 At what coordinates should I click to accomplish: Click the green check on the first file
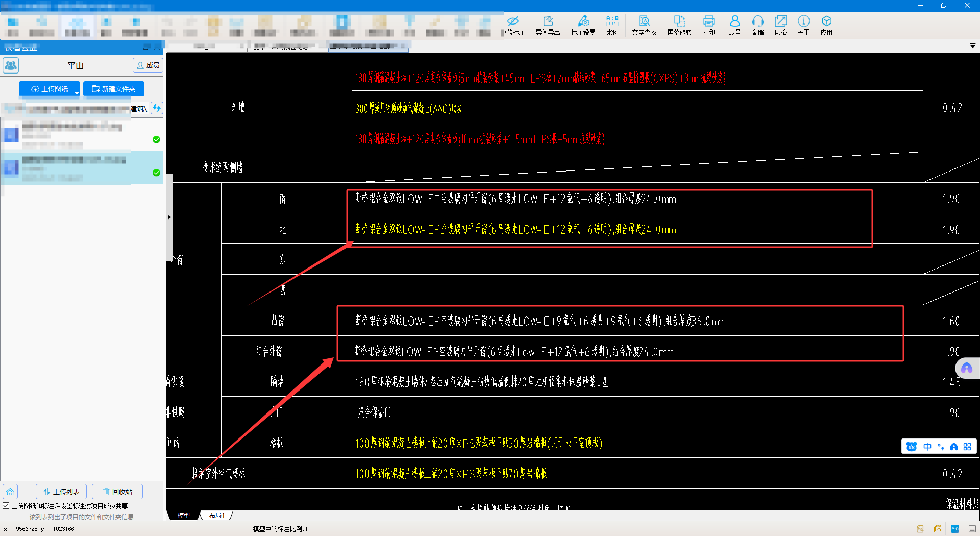click(156, 139)
